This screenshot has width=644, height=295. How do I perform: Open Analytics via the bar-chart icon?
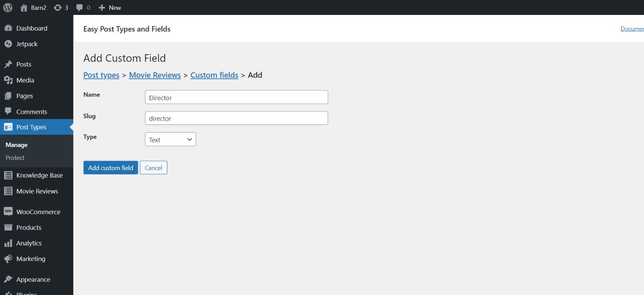click(9, 243)
